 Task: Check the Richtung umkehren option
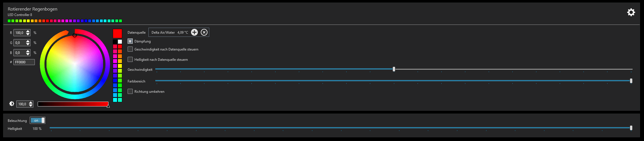tap(130, 91)
